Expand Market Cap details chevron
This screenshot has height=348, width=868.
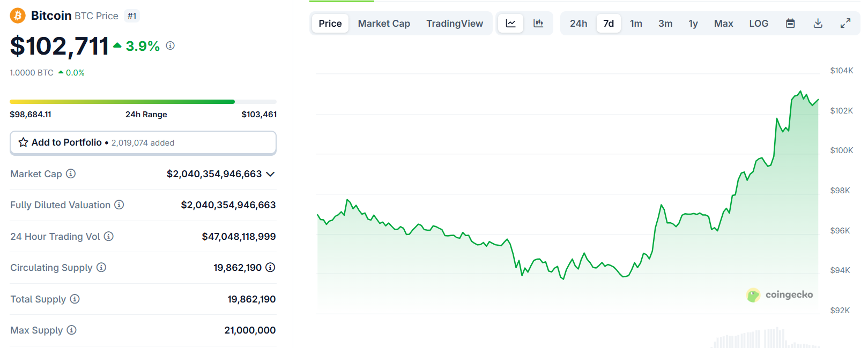point(270,174)
